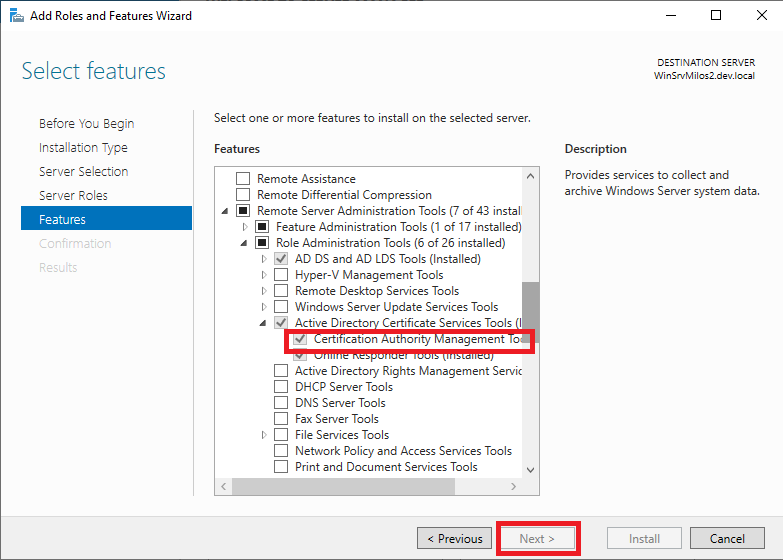The image size is (783, 560).
Task: Enable Remote Differential Compression checkbox
Action: 242,195
